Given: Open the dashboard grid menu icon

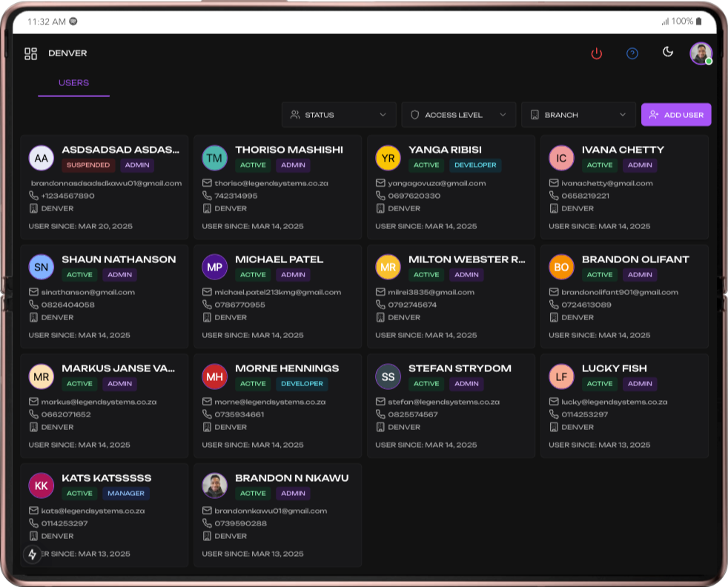Looking at the screenshot, I should [30, 53].
